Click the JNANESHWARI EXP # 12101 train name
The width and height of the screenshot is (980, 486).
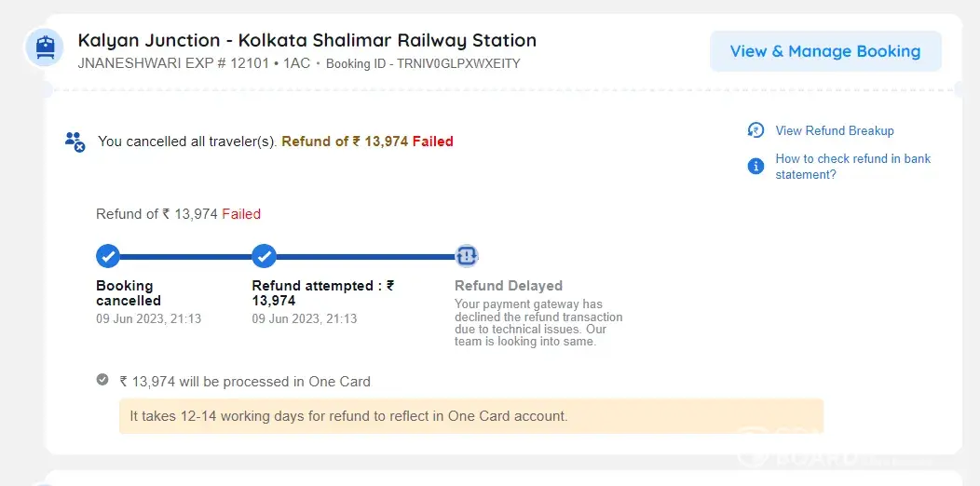pos(173,64)
